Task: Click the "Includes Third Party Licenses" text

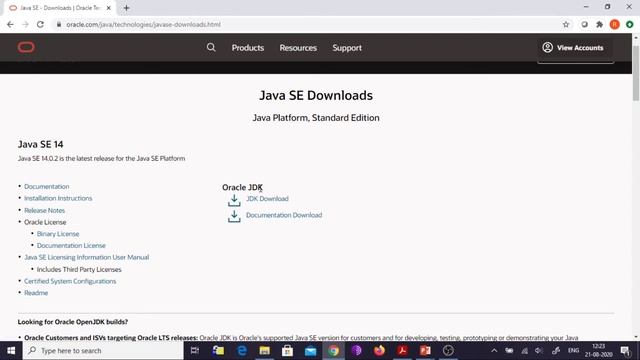Action: (79, 269)
